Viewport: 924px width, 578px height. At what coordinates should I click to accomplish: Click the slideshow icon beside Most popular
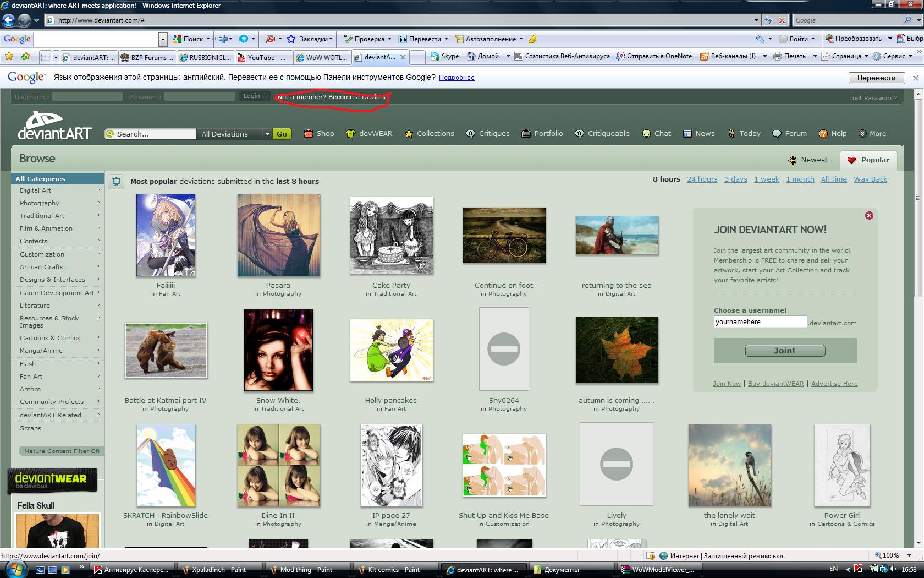coord(116,181)
